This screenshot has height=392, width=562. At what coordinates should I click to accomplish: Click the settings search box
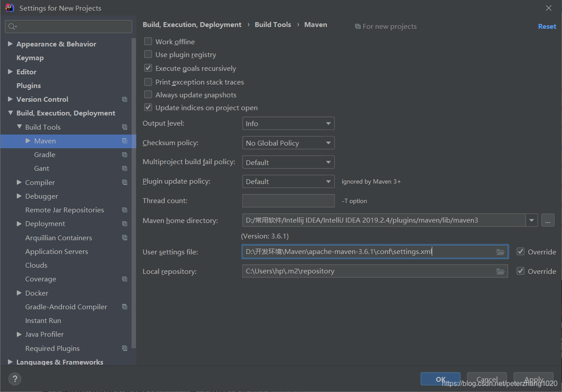[x=69, y=27]
